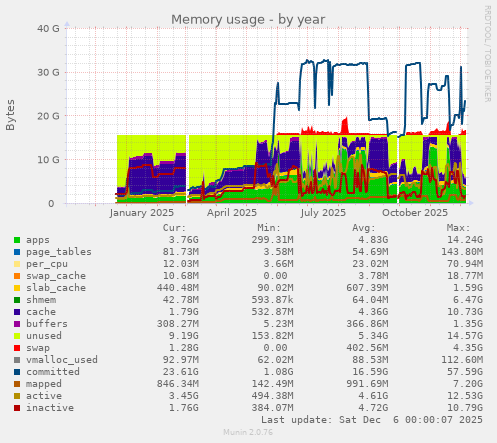Click active max value 12.53G

click(x=465, y=396)
